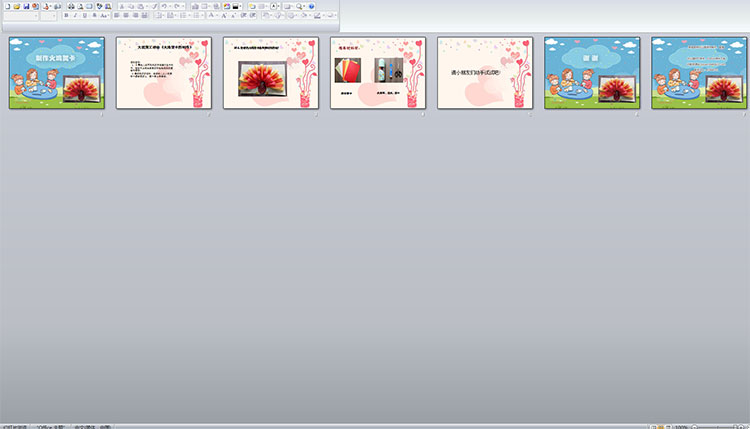
Task: Toggle Underline formatting
Action: (85, 16)
